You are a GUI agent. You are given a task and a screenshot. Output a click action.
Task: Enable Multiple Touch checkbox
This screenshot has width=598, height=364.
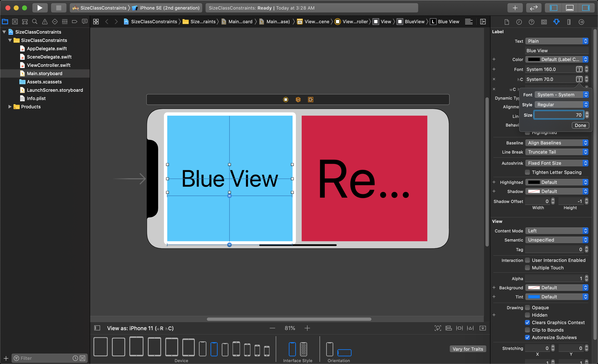527,268
